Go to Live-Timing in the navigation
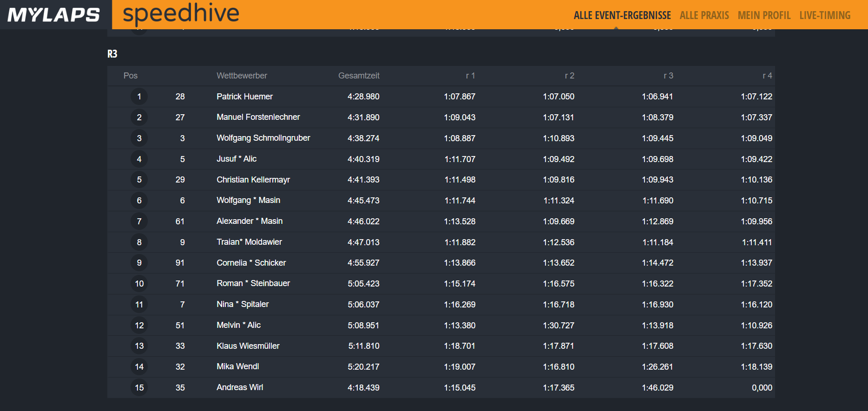The height and width of the screenshot is (411, 868). 825,15
